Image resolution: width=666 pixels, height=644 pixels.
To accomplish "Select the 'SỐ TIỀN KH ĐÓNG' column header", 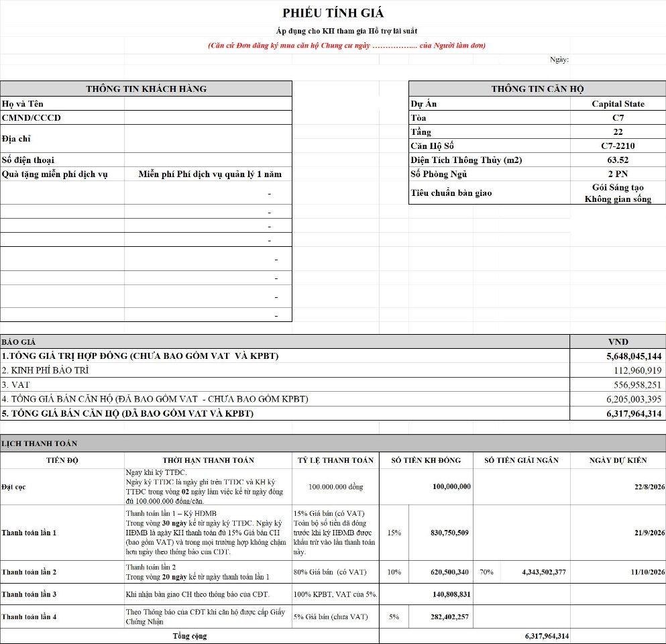I will pos(426,460).
